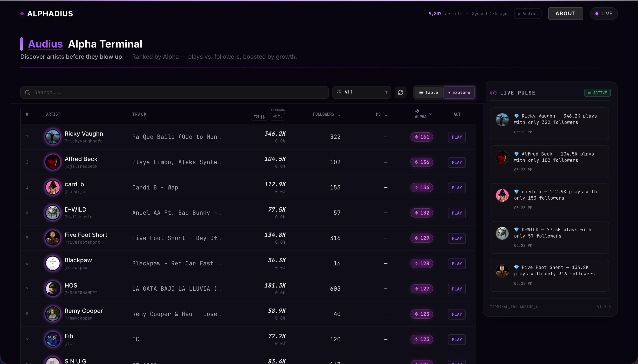Open the Audius title link
This screenshot has height=364, width=638.
tap(45, 44)
